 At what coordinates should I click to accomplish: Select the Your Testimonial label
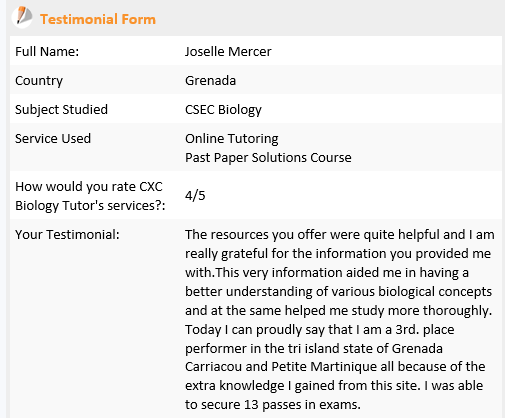[67, 235]
